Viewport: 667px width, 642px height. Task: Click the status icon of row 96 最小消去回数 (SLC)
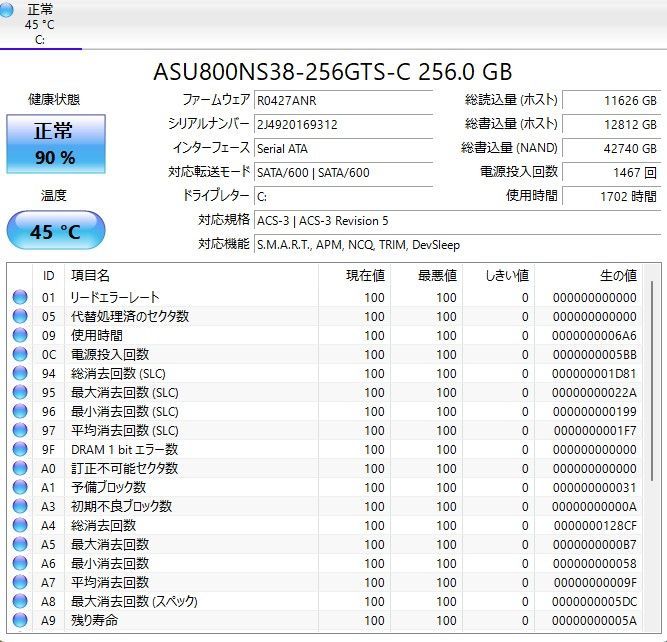(20, 411)
